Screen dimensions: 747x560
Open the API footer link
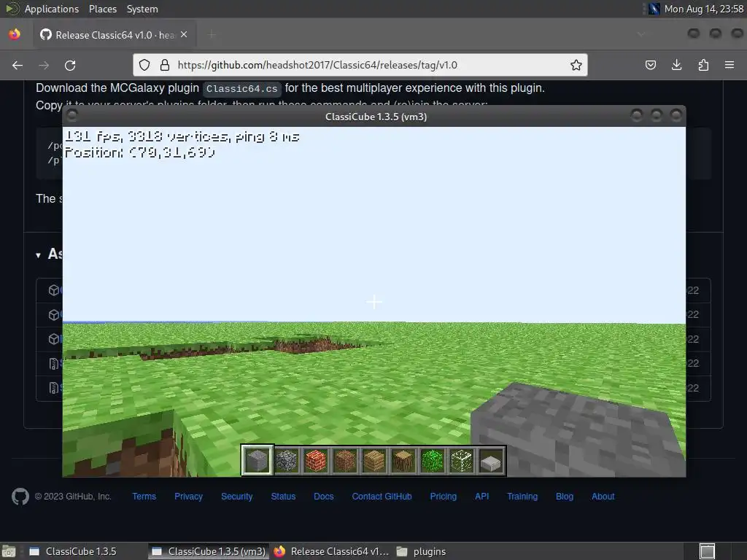click(481, 497)
